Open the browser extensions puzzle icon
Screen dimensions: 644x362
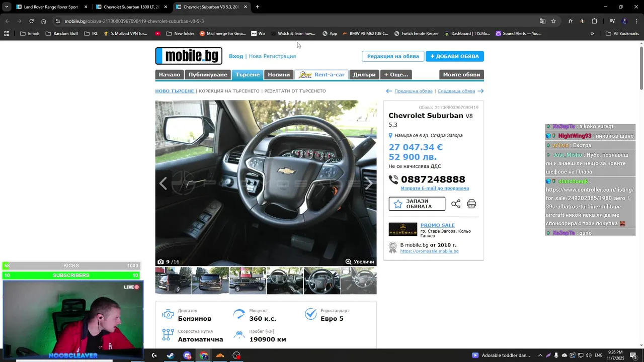click(x=595, y=21)
